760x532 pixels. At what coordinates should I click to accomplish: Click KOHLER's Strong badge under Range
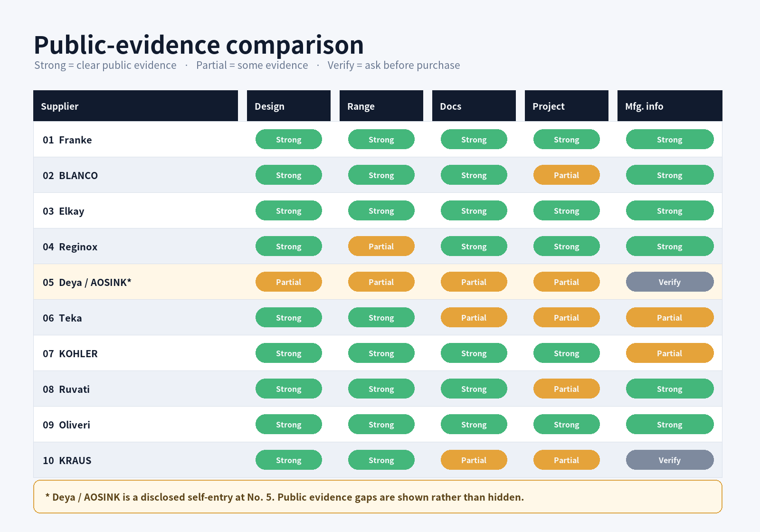381,353
